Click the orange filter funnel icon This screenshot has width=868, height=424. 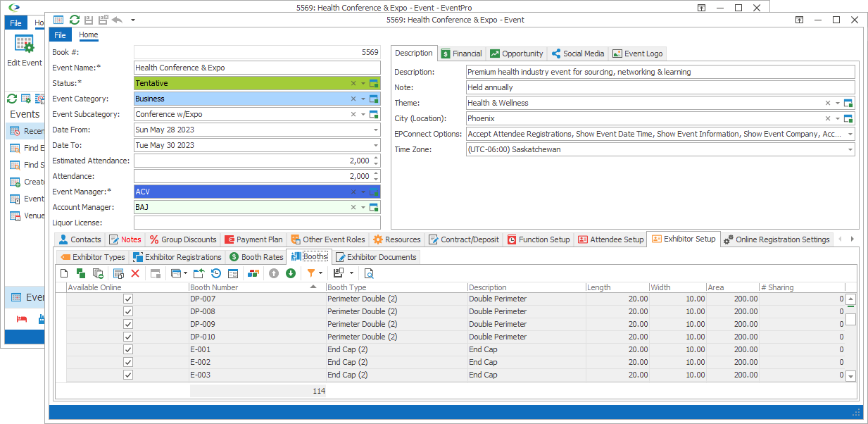click(311, 273)
